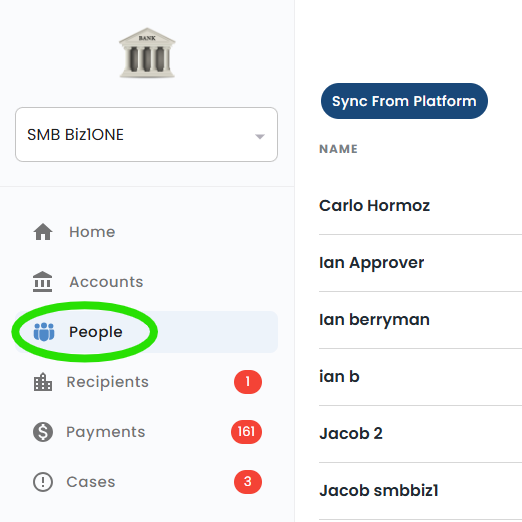Click the bank building logo

147,53
